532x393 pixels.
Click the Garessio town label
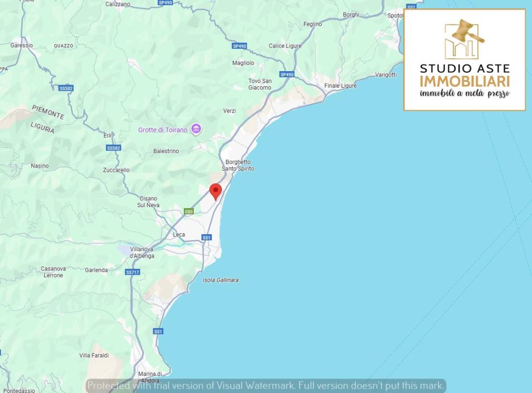tap(22, 46)
